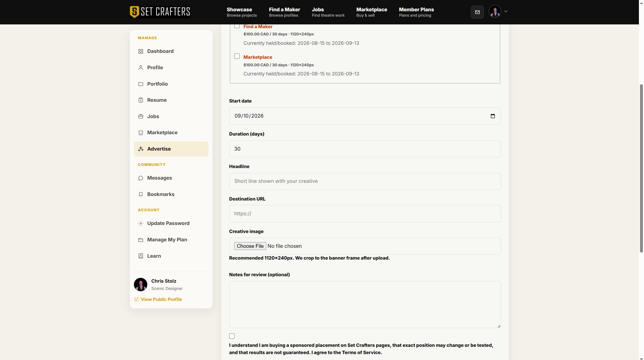
Task: Open sidebar Marketplace section
Action: point(171,133)
